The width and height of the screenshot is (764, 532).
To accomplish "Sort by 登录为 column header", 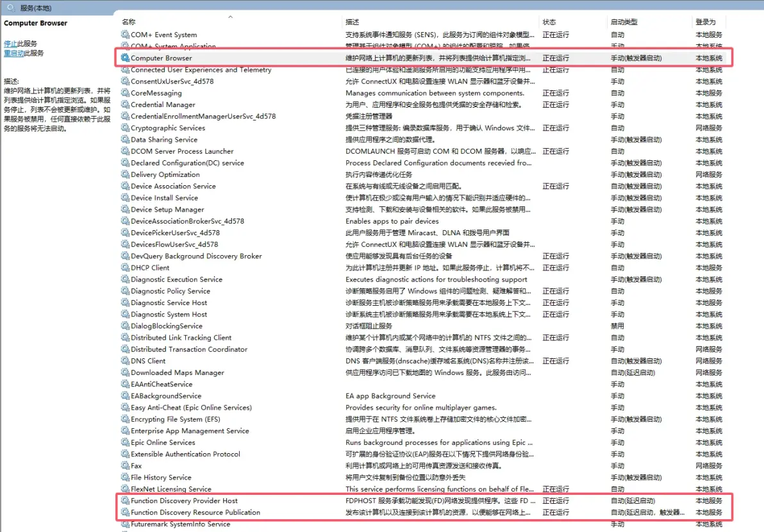I will (x=706, y=22).
